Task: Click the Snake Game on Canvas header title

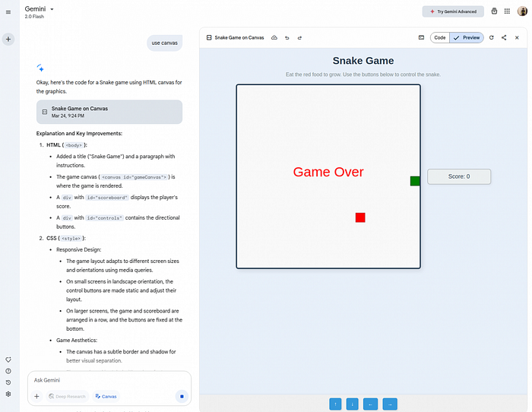Action: click(x=239, y=38)
